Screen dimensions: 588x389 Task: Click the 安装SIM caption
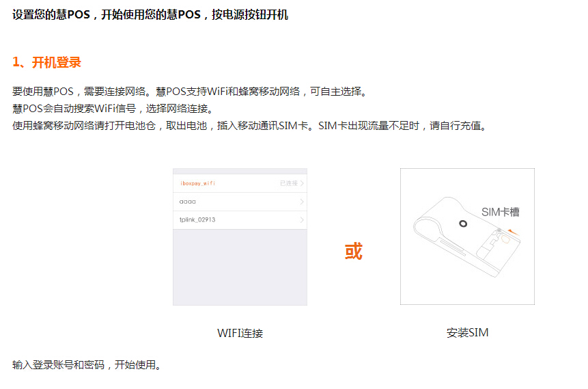point(467,333)
